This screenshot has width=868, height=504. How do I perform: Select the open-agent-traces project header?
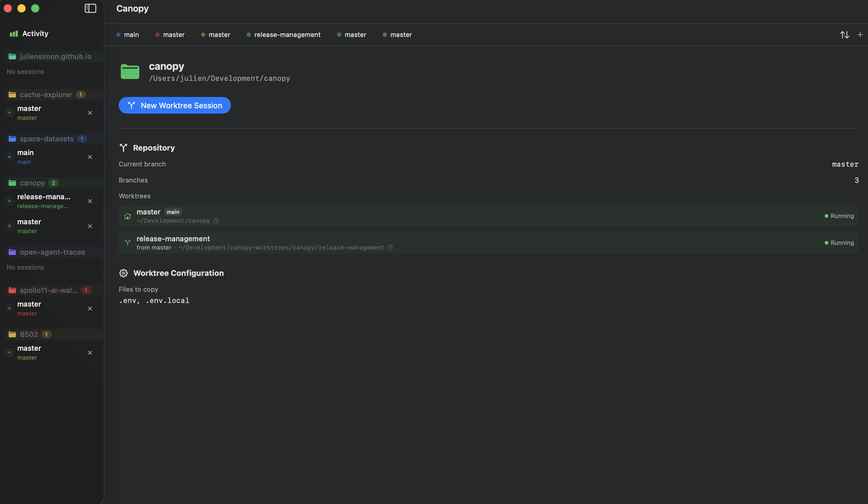pyautogui.click(x=54, y=252)
